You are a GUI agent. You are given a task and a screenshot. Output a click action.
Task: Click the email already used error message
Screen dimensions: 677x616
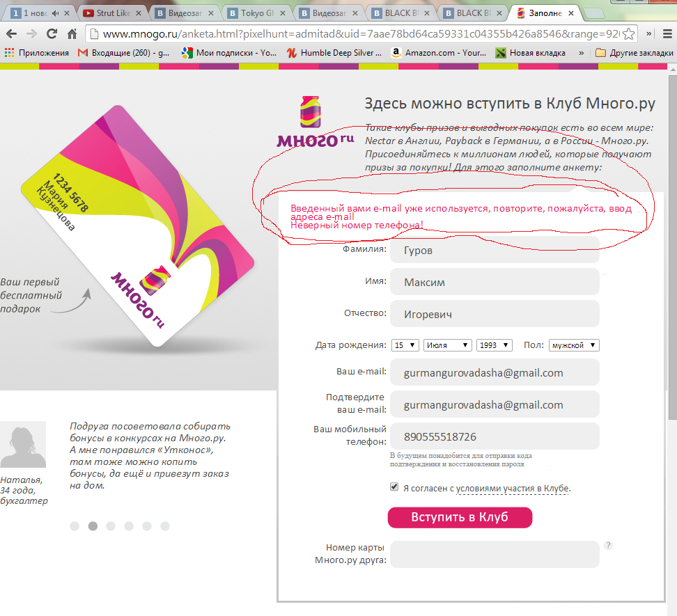click(461, 212)
